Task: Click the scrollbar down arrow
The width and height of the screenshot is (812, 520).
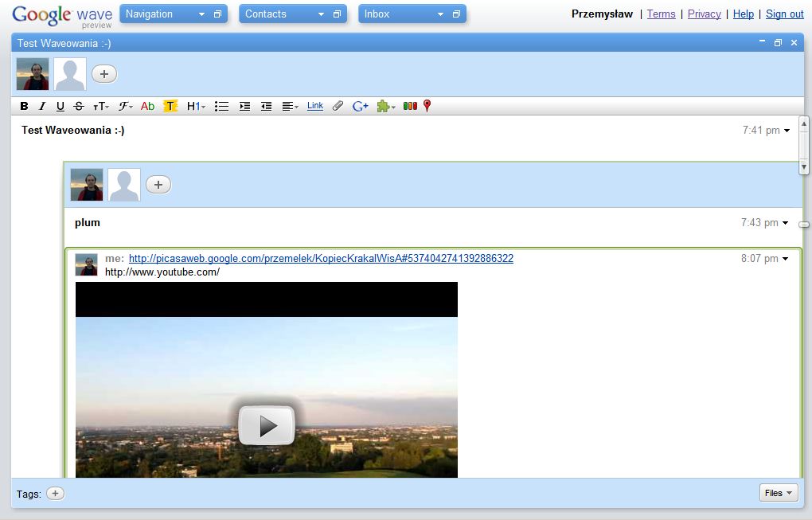Action: [x=804, y=166]
